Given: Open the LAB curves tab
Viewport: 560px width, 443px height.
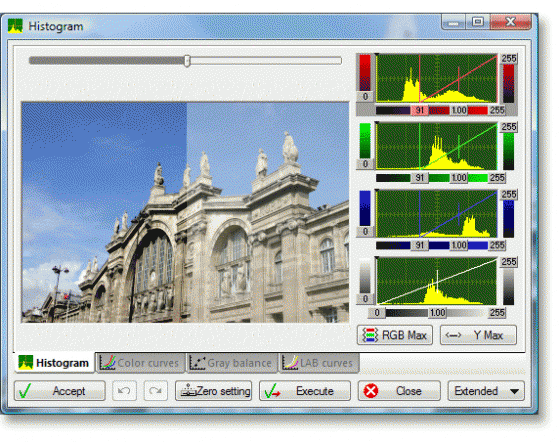Looking at the screenshot, I should point(319,363).
